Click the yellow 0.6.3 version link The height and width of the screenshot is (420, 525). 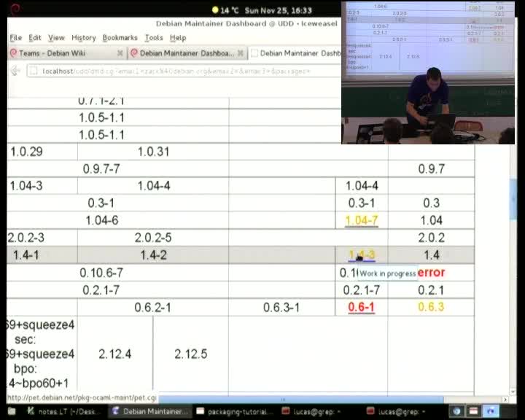431,307
